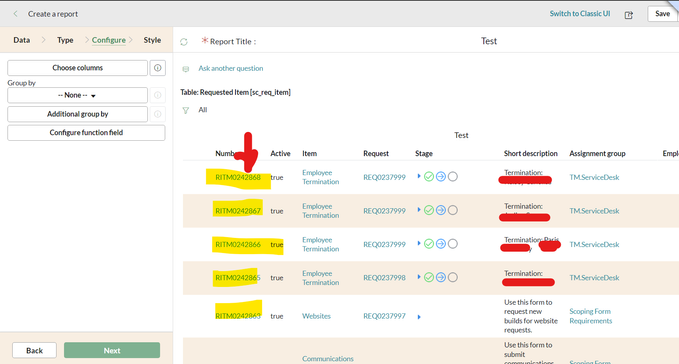Click blue arrow stage icon for RITM0242865
The image size is (679, 364).
tap(441, 277)
